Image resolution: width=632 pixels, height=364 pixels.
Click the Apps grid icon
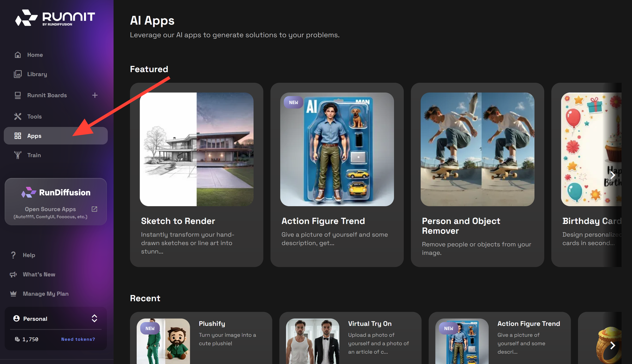pos(18,136)
